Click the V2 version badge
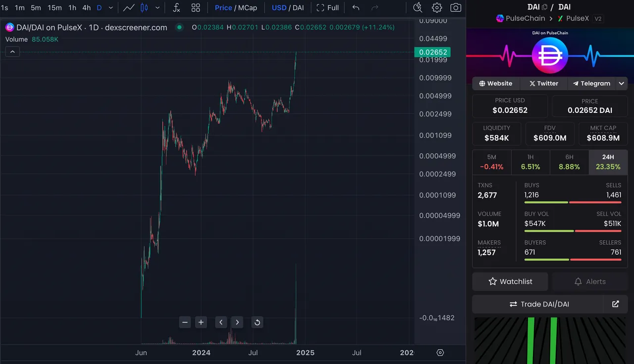This screenshot has height=364, width=634. point(598,18)
